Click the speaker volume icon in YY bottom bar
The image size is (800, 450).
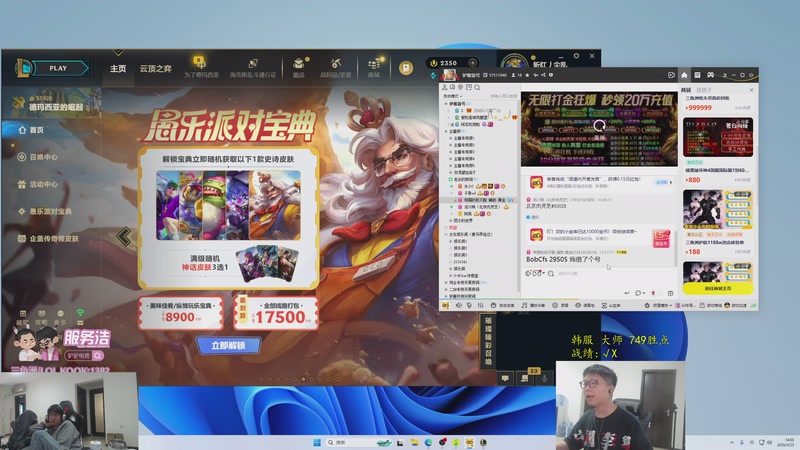(x=458, y=305)
